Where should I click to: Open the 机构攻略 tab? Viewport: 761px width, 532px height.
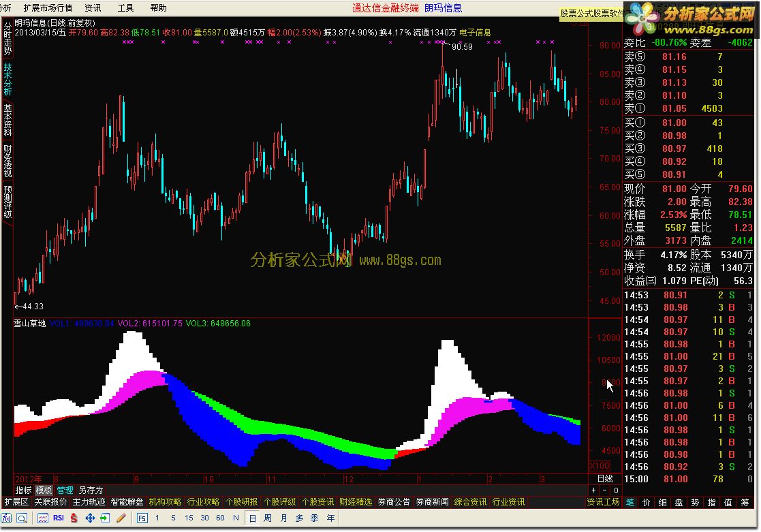(x=165, y=502)
